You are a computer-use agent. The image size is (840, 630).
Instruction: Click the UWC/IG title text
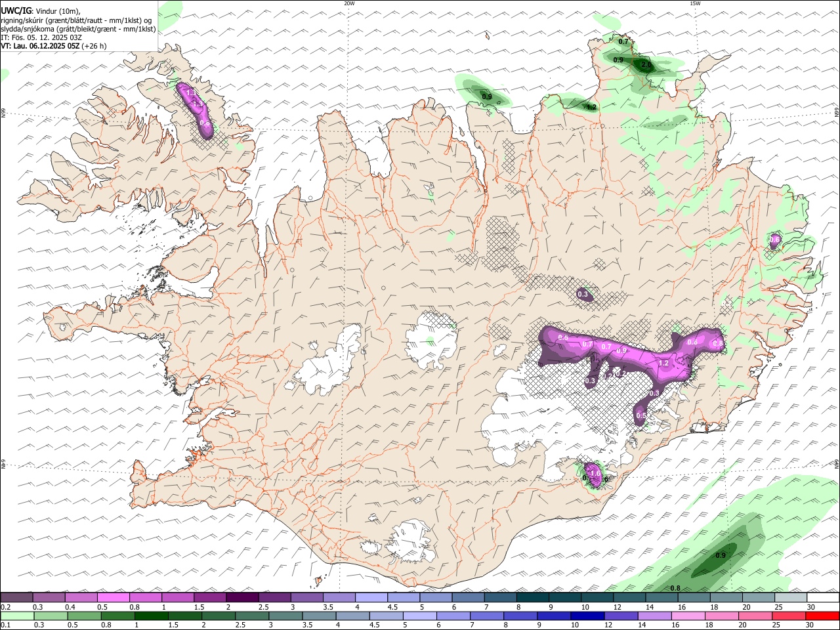[16, 11]
